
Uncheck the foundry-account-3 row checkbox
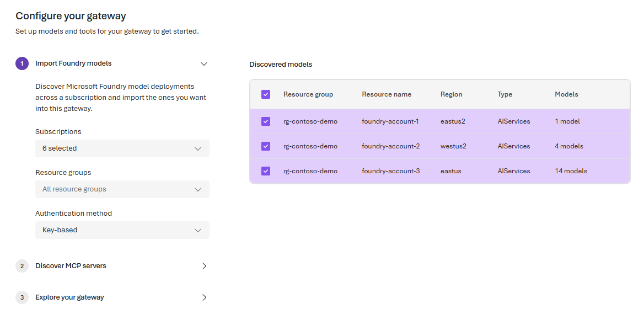tap(266, 171)
